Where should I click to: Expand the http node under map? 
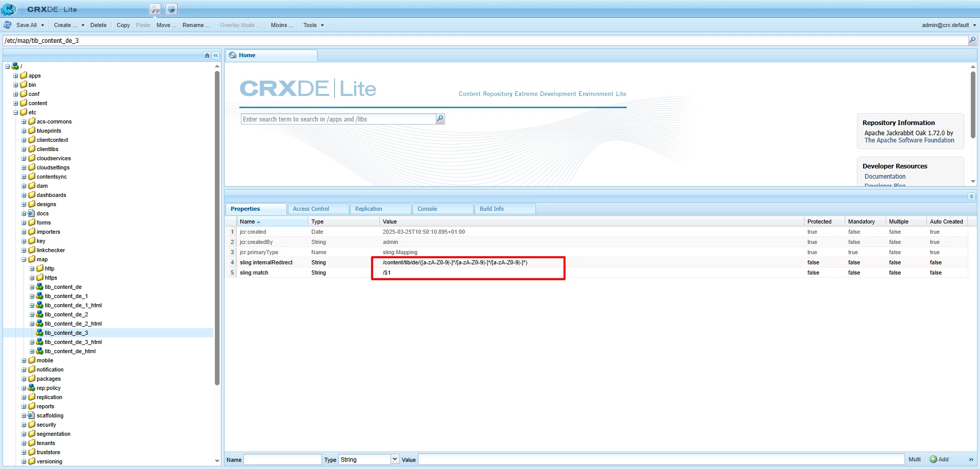click(x=32, y=268)
